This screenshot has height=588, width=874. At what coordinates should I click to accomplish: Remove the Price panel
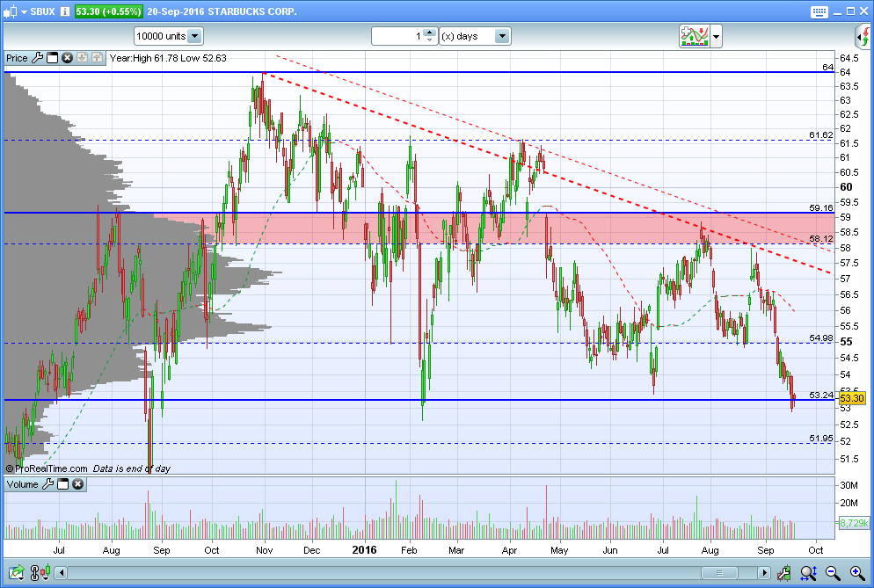click(x=67, y=58)
